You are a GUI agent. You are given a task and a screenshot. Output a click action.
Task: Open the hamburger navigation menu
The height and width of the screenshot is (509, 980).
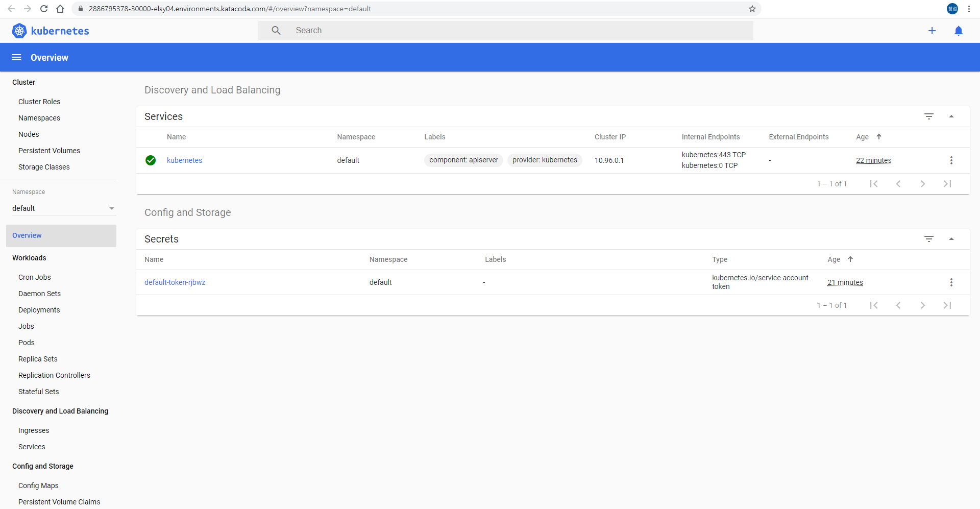pos(16,57)
